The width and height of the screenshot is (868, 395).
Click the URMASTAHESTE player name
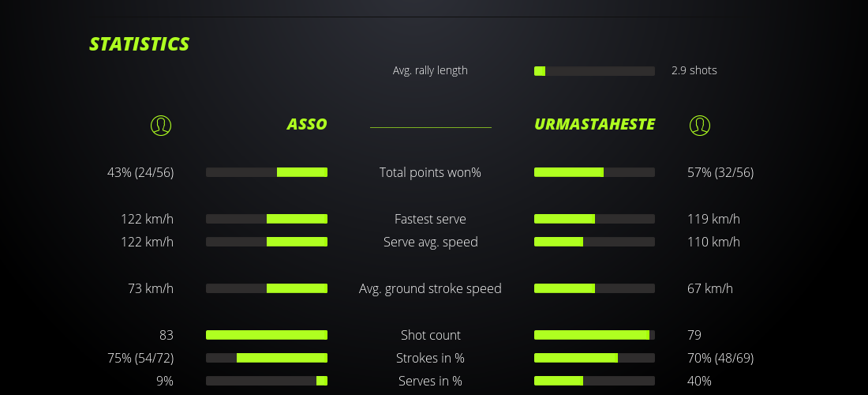pyautogui.click(x=594, y=124)
